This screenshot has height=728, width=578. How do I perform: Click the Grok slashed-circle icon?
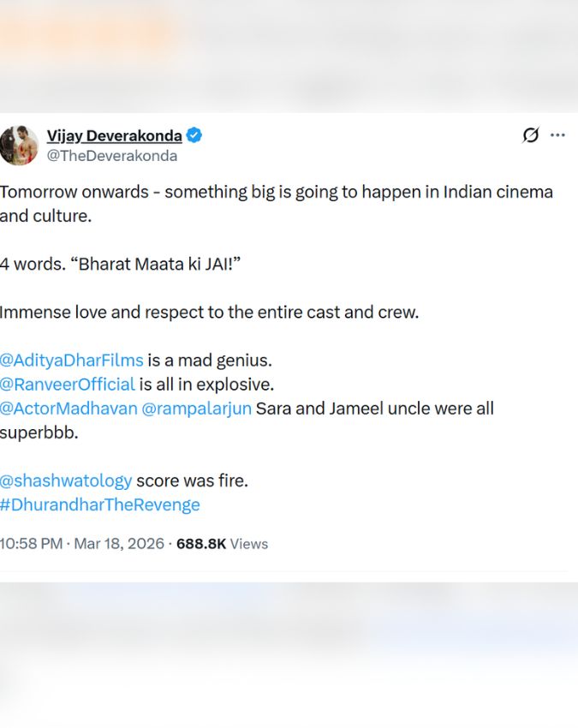click(531, 135)
